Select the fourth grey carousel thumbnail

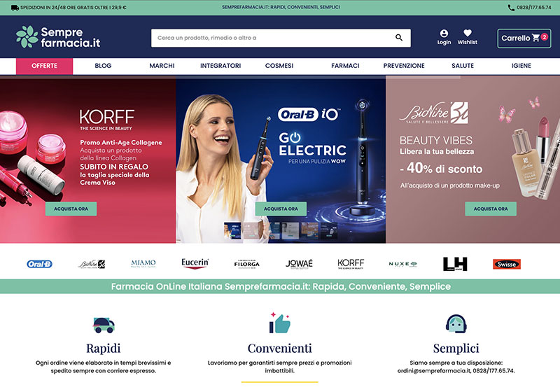click(290, 230)
